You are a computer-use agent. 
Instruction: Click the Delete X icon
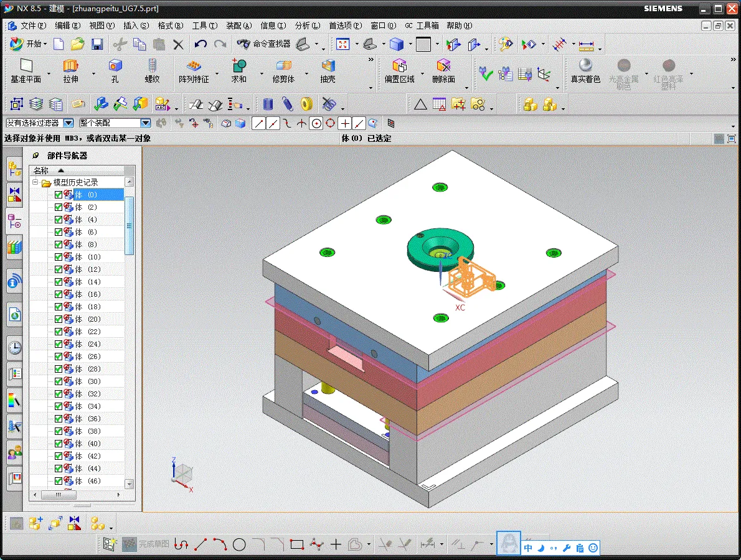178,45
